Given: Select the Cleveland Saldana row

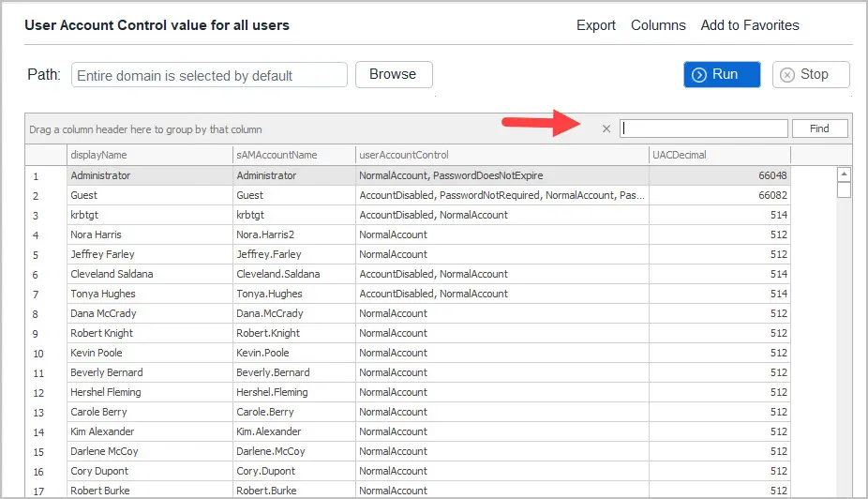Looking at the screenshot, I should tap(408, 274).
